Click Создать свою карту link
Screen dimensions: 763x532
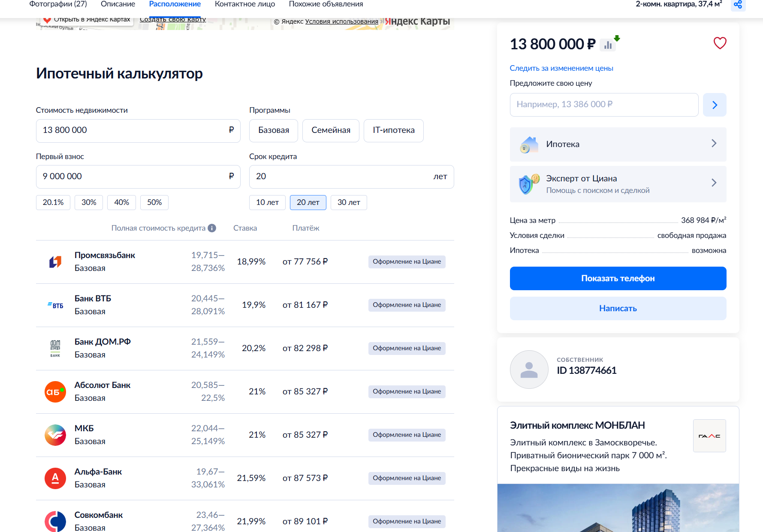click(173, 20)
